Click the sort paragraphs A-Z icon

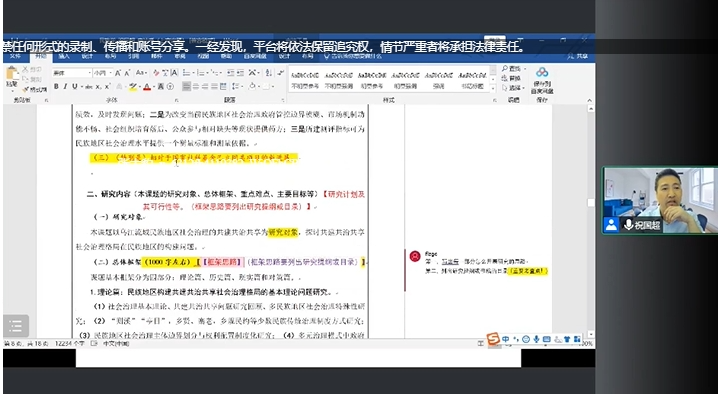point(269,73)
